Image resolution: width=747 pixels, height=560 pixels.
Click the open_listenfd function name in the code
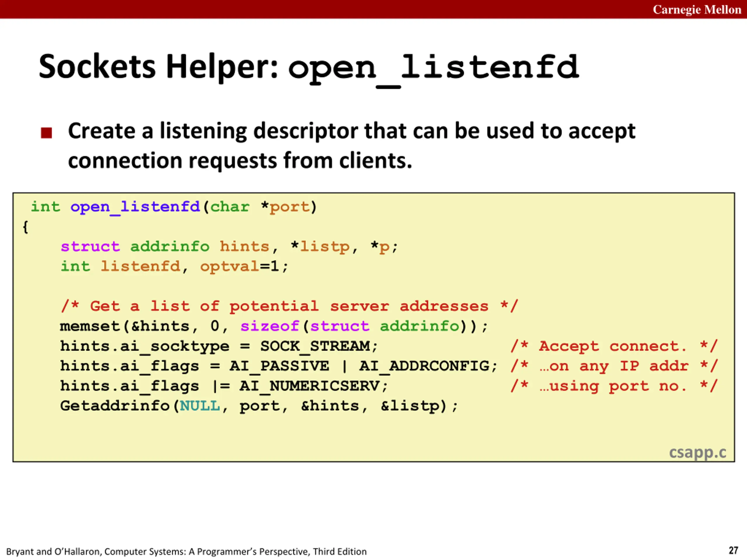click(135, 206)
